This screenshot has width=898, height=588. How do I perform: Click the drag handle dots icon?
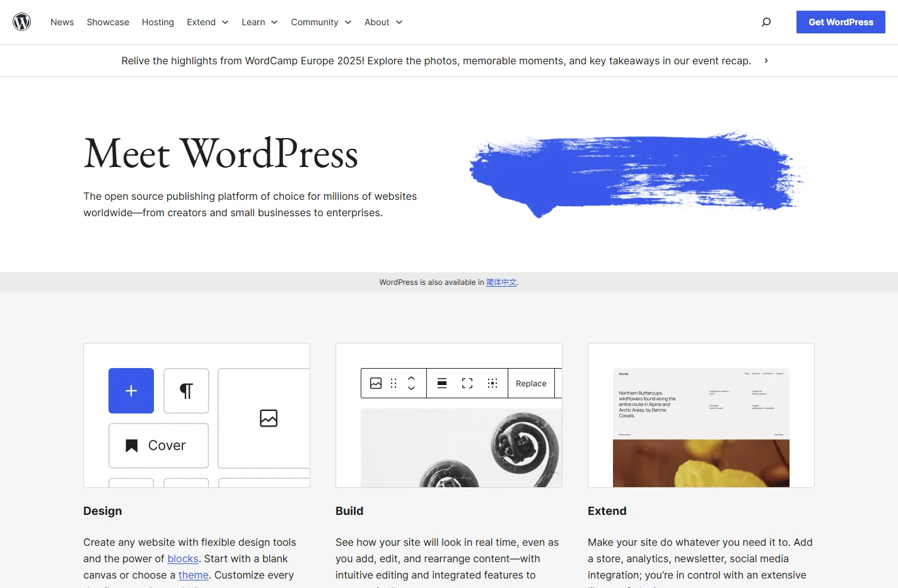pos(394,383)
